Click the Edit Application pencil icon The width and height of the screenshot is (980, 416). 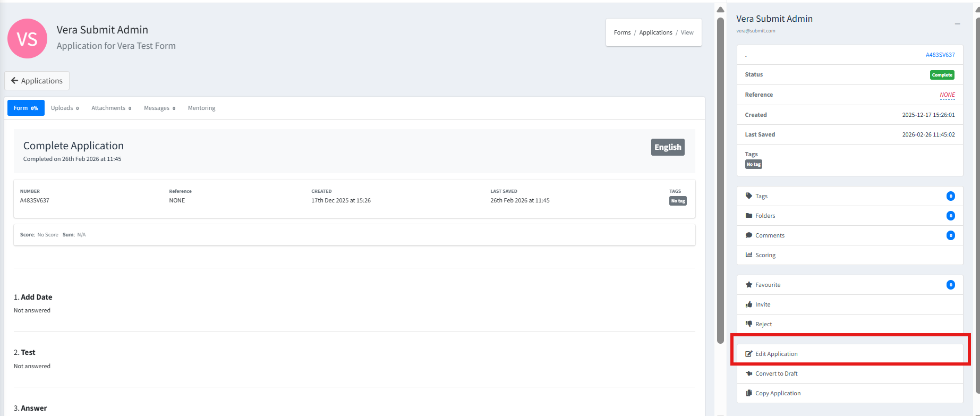(x=749, y=354)
